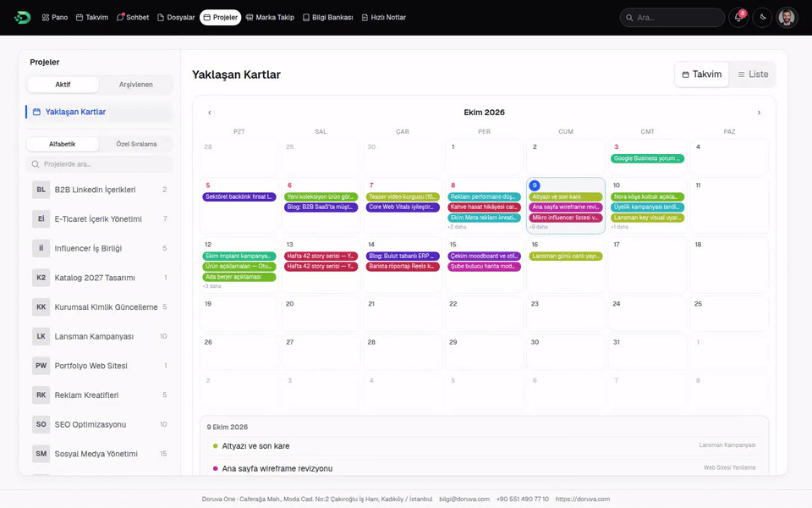The height and width of the screenshot is (508, 812).
Task: Open the Sosyal Medya Yönetimi project
Action: pyautogui.click(x=100, y=454)
